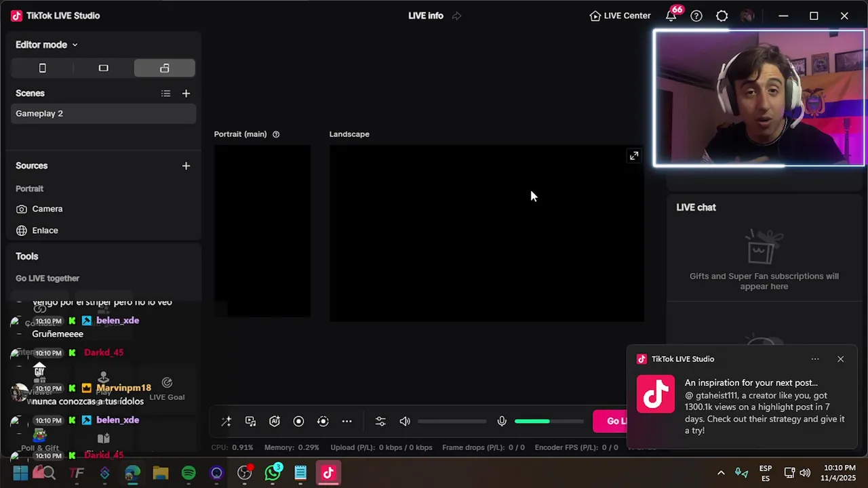
Task: Open notifications bell with 66 badge
Action: point(671,15)
